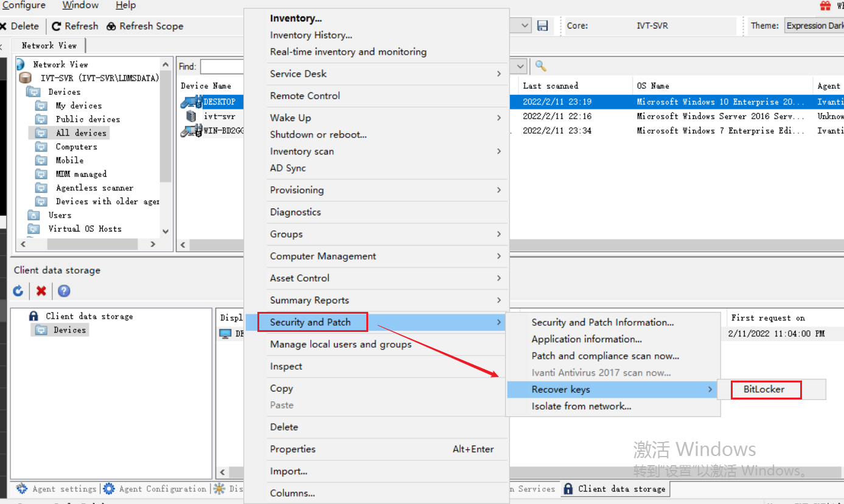Click the Refresh Scope toolbar icon
Screen dimensions: 844x504
(x=111, y=26)
